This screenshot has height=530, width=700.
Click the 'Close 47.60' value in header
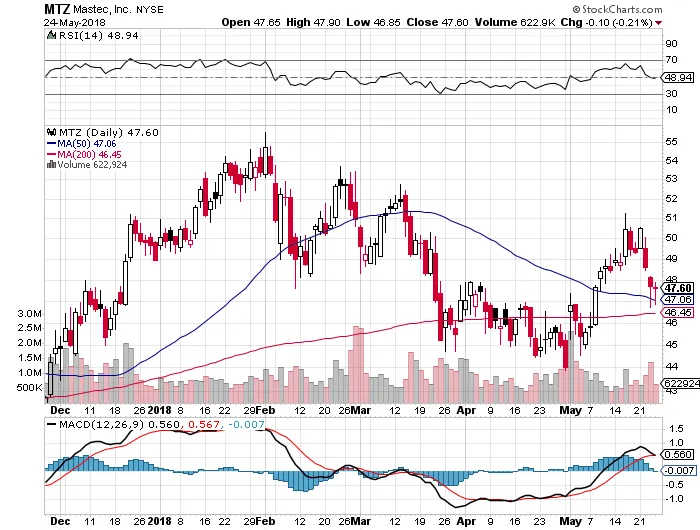(x=438, y=22)
